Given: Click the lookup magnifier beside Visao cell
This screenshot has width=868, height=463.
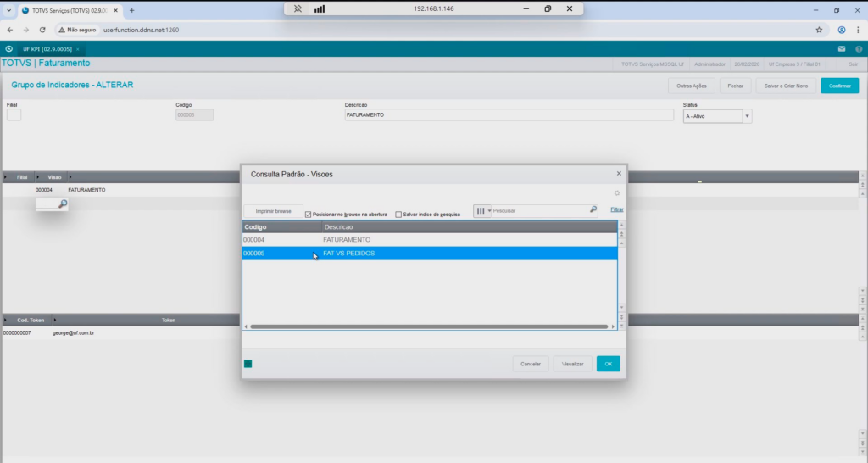Looking at the screenshot, I should click(x=62, y=204).
